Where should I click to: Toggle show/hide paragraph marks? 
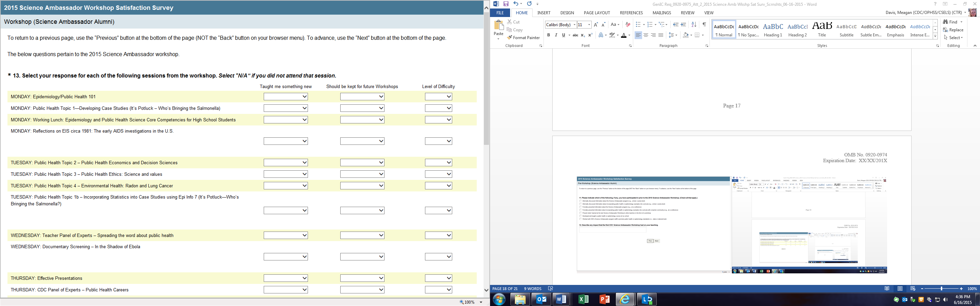704,25
